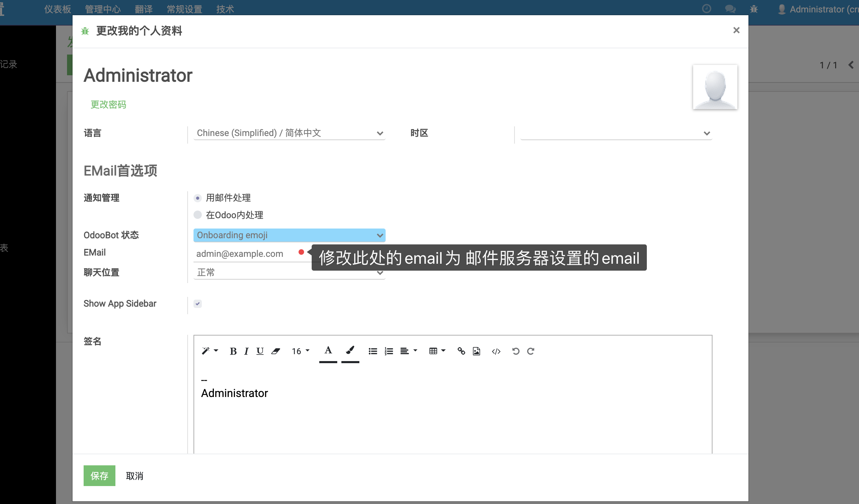The height and width of the screenshot is (504, 859).
Task: Insert a numbered list in signature
Action: pos(388,351)
